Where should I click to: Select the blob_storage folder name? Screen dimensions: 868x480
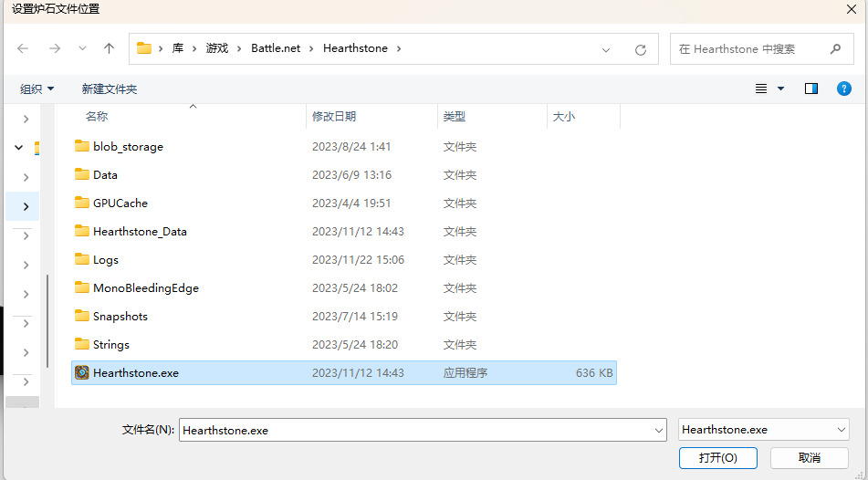[128, 147]
